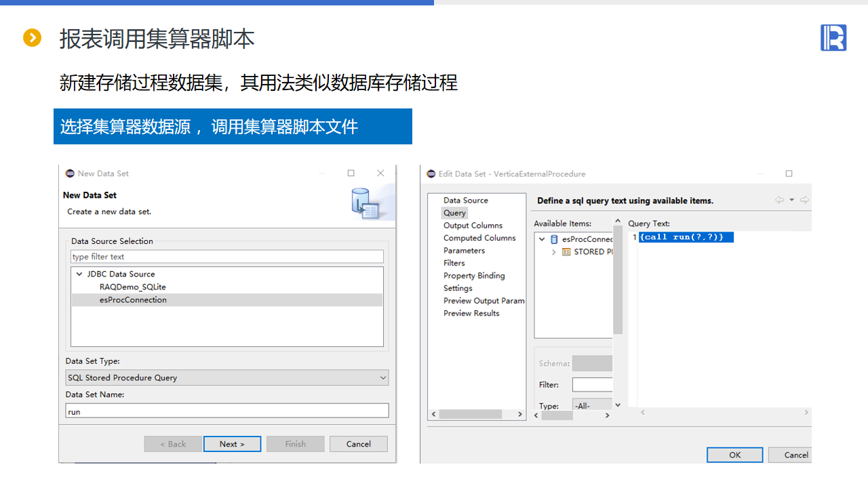868x488 pixels.
Task: Click the database icon beside esProcConnec
Action: click(x=554, y=239)
